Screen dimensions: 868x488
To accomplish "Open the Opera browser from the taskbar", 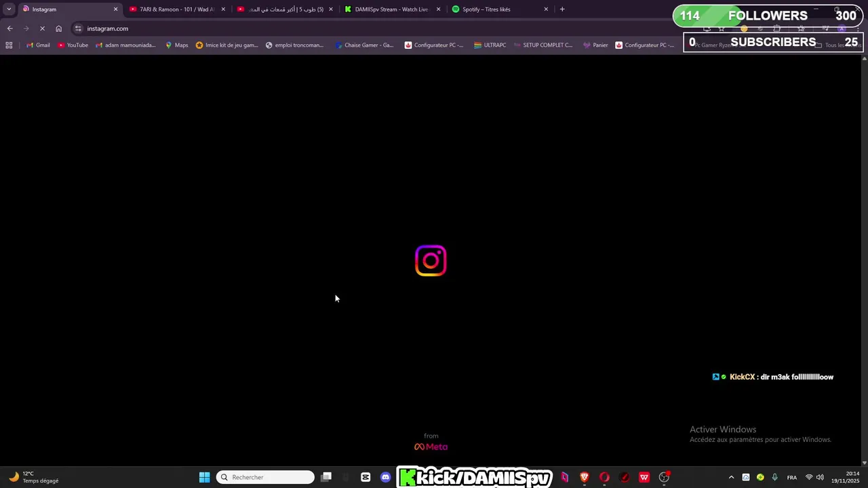I will [x=604, y=477].
